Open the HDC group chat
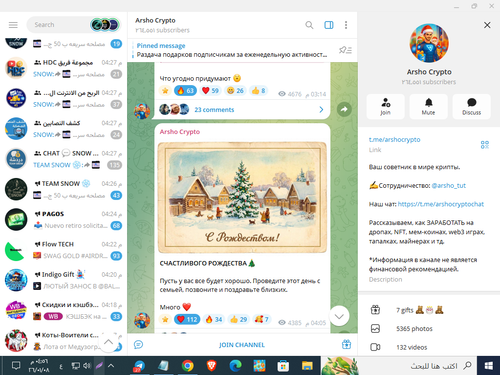 [63, 68]
